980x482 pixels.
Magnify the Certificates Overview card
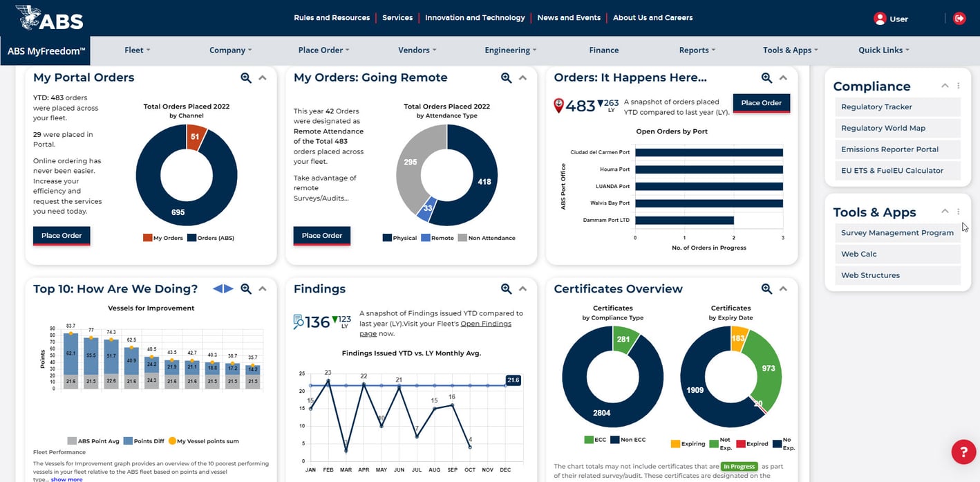[766, 289]
